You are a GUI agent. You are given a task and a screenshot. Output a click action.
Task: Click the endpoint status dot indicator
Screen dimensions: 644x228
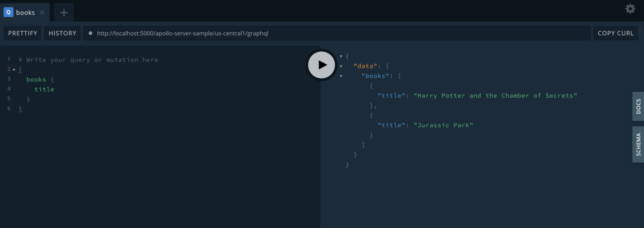(x=91, y=33)
